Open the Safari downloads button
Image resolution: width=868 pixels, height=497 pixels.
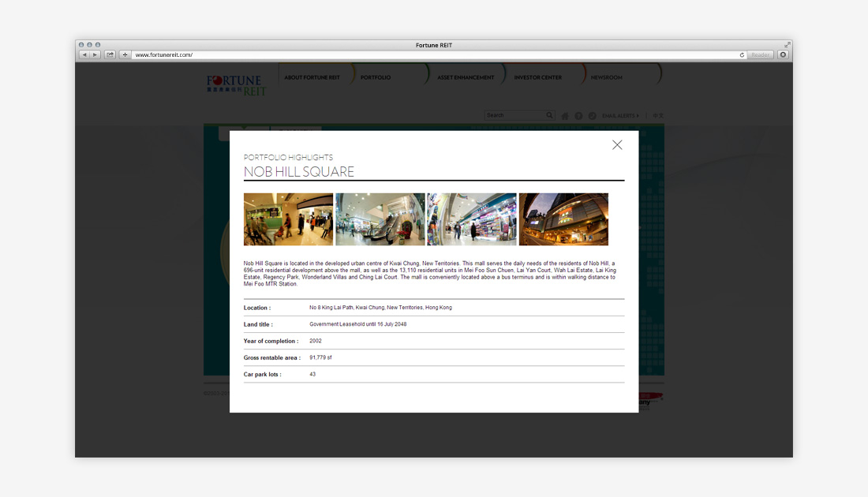click(783, 54)
